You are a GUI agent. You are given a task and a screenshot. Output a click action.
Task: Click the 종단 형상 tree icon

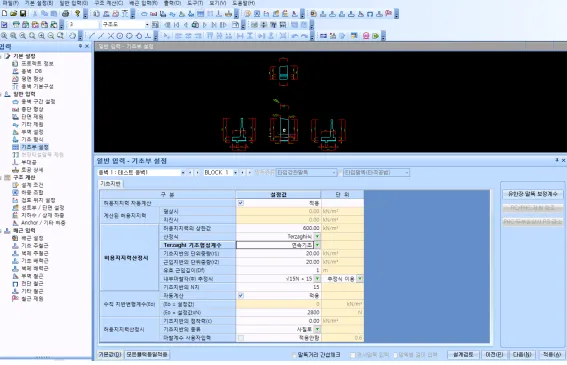click(15, 109)
